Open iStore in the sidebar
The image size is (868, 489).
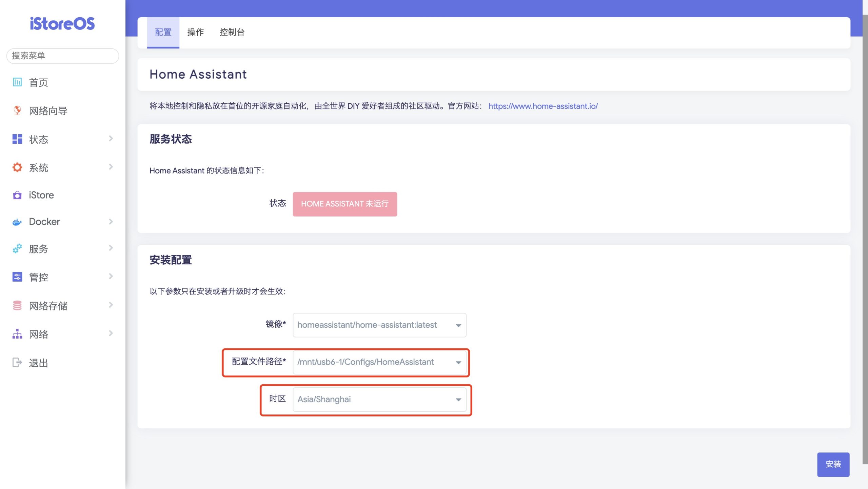tap(41, 195)
